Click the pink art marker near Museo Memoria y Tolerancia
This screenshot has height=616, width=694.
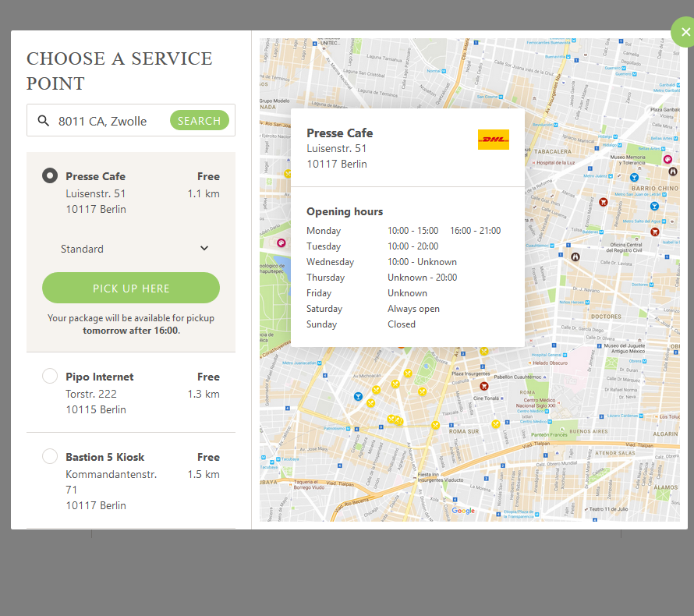(x=667, y=159)
